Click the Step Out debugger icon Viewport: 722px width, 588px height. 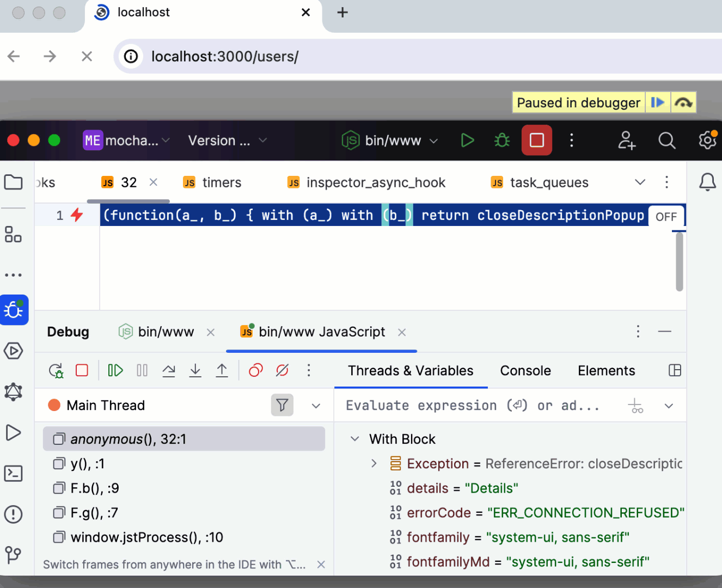coord(221,370)
